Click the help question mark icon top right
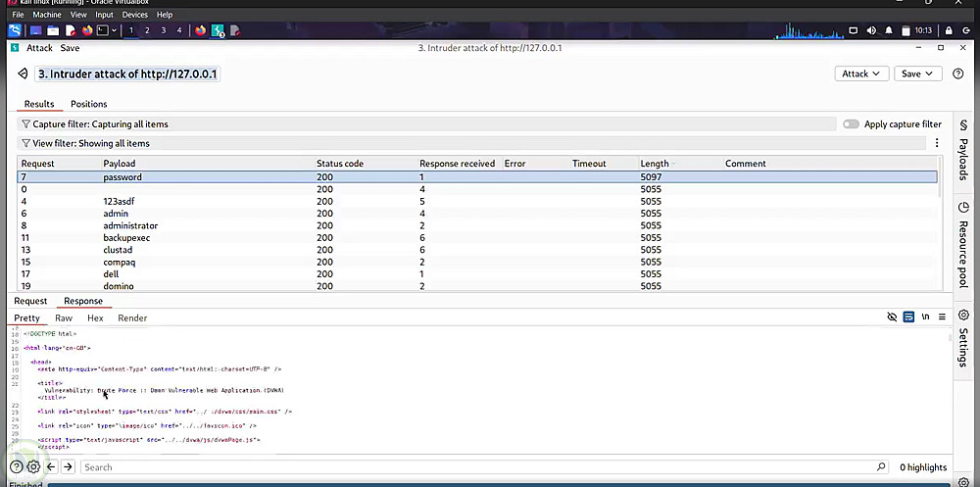The width and height of the screenshot is (980, 487). [x=957, y=73]
